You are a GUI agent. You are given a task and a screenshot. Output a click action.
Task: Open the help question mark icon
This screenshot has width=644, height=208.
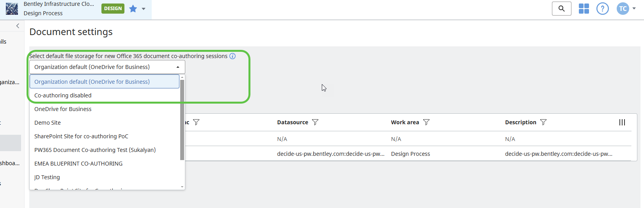(603, 9)
